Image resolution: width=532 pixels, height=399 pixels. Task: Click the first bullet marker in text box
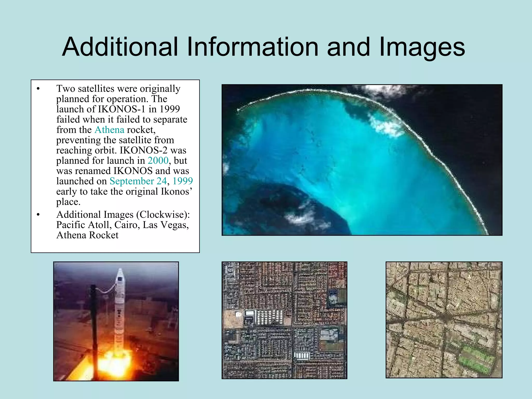(x=38, y=89)
